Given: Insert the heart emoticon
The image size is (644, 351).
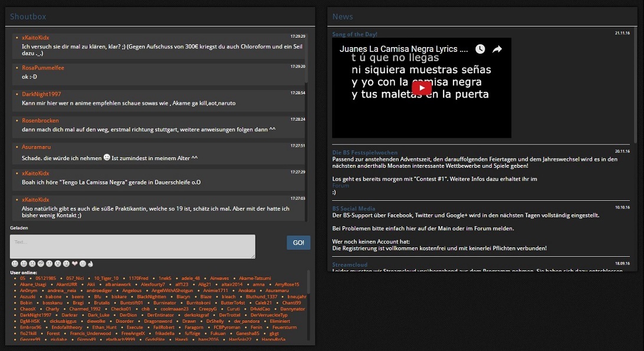Looking at the screenshot, I should click(x=74, y=264).
